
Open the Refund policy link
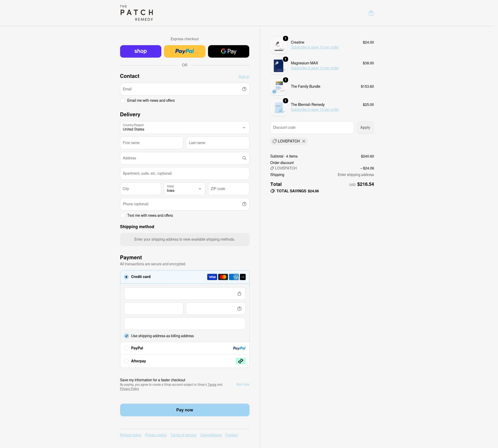(x=130, y=435)
